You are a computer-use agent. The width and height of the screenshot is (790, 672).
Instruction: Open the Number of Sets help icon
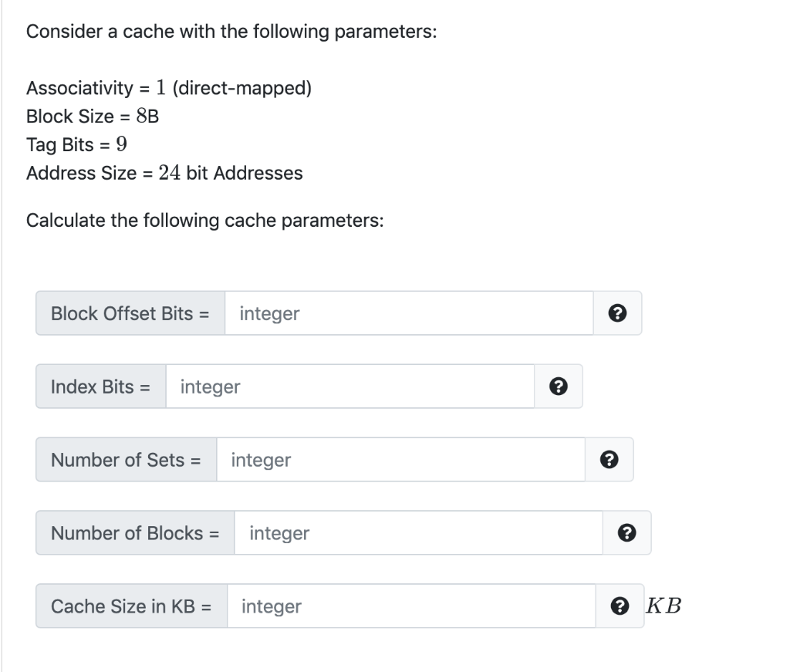coord(609,459)
